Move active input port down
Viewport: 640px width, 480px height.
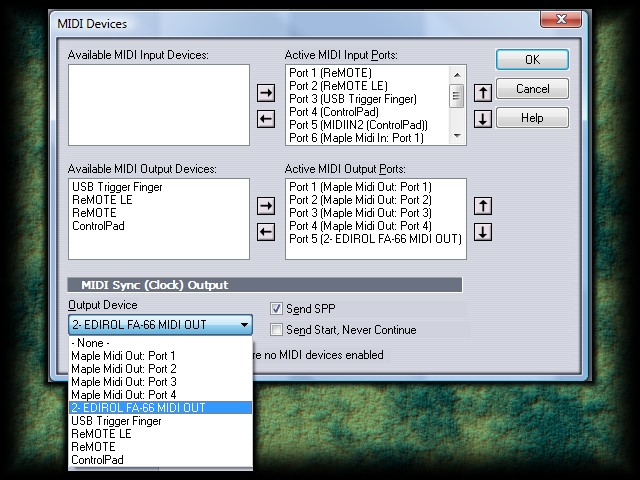click(482, 119)
